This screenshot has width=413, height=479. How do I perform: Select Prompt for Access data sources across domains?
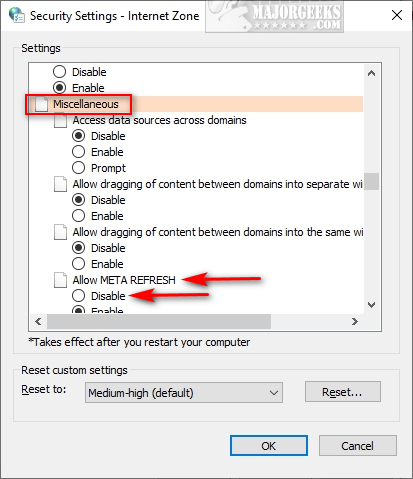78,167
